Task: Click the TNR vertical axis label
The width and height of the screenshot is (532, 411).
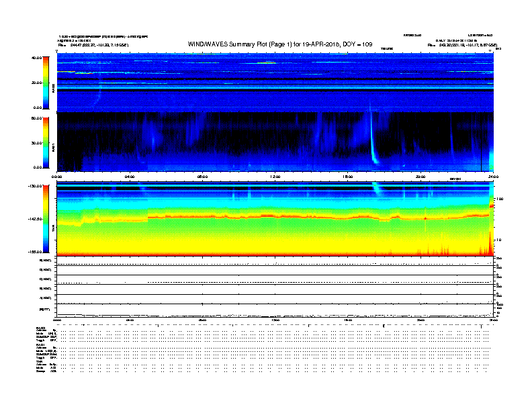Action: (x=53, y=228)
